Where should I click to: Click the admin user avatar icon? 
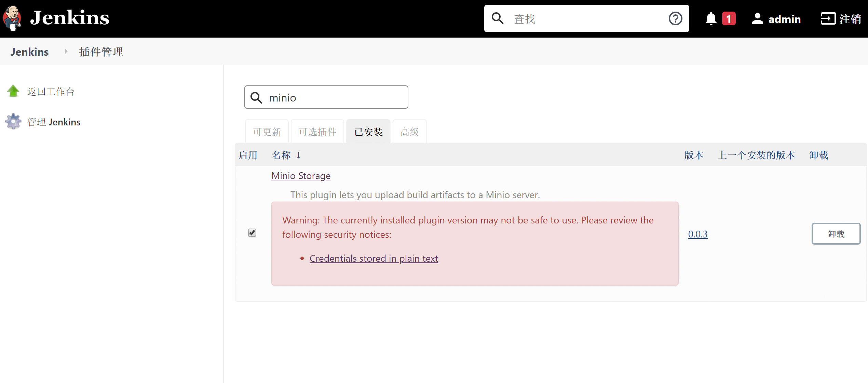coord(757,18)
